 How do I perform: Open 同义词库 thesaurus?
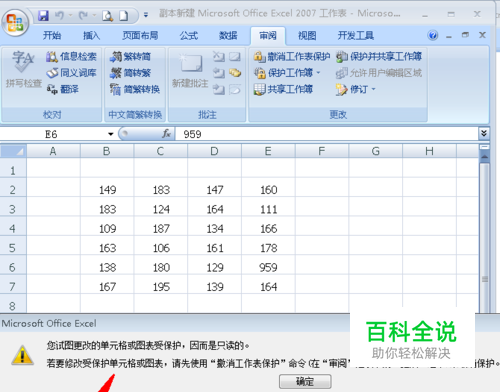[x=71, y=73]
